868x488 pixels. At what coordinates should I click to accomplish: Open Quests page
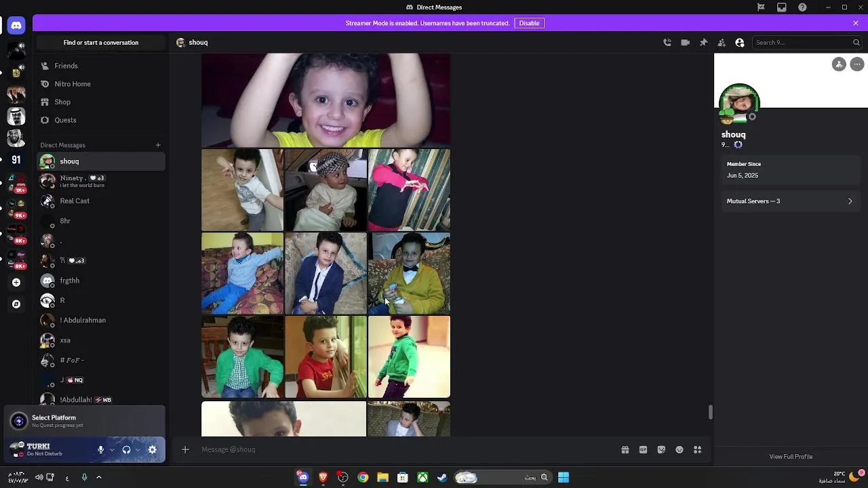[x=101, y=120]
